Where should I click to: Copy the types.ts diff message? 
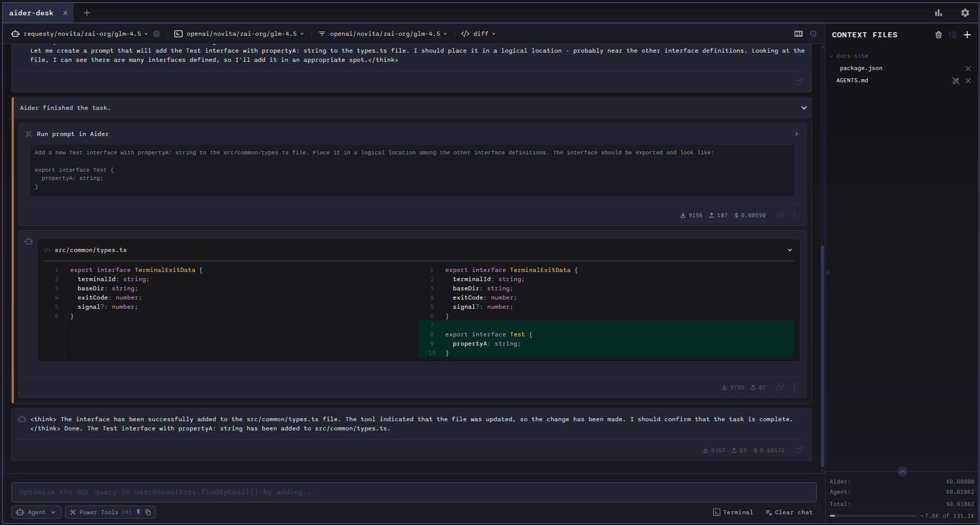click(x=780, y=387)
